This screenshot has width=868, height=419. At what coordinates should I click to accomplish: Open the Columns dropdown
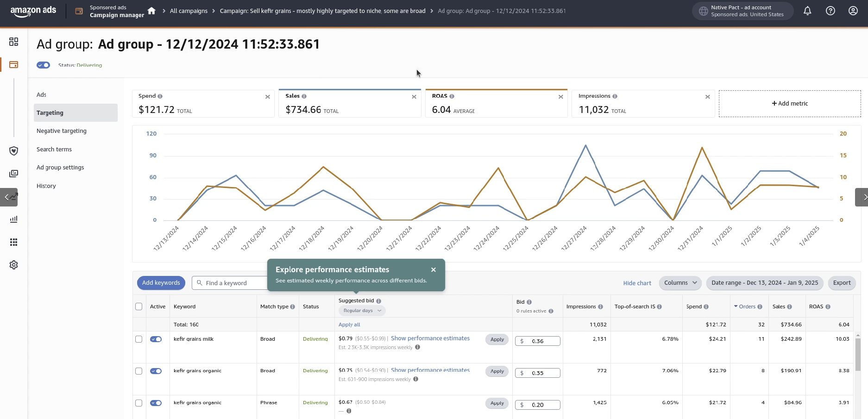click(x=680, y=283)
